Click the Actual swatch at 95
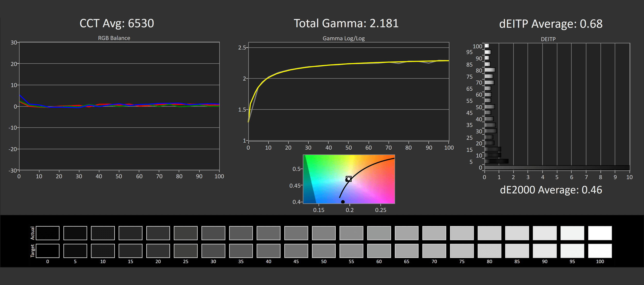The image size is (644, 285). coord(572,233)
